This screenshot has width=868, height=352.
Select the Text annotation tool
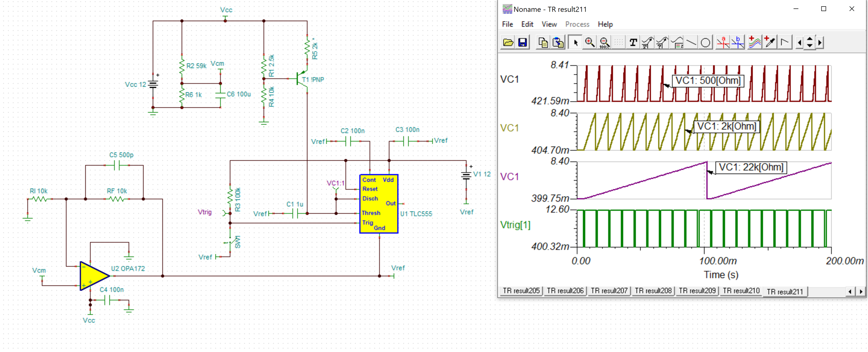click(x=633, y=42)
